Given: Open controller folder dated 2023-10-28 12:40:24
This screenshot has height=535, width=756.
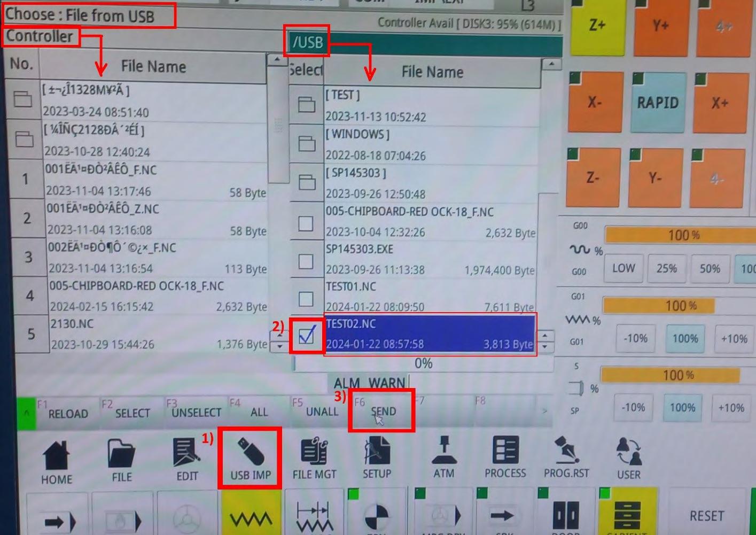Looking at the screenshot, I should (24, 139).
